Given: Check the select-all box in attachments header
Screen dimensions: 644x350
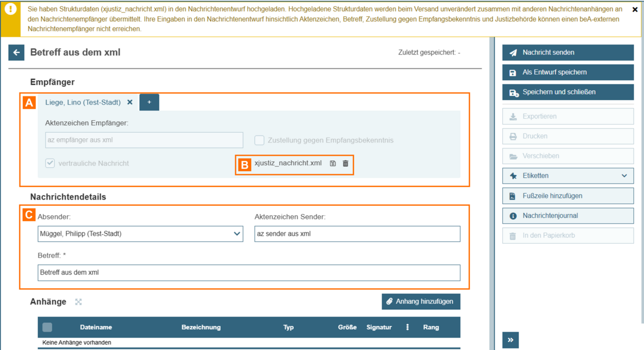Looking at the screenshot, I should tap(48, 327).
